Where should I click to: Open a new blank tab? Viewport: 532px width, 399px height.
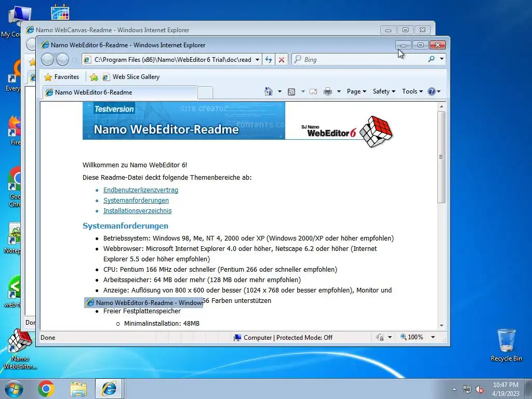click(205, 92)
